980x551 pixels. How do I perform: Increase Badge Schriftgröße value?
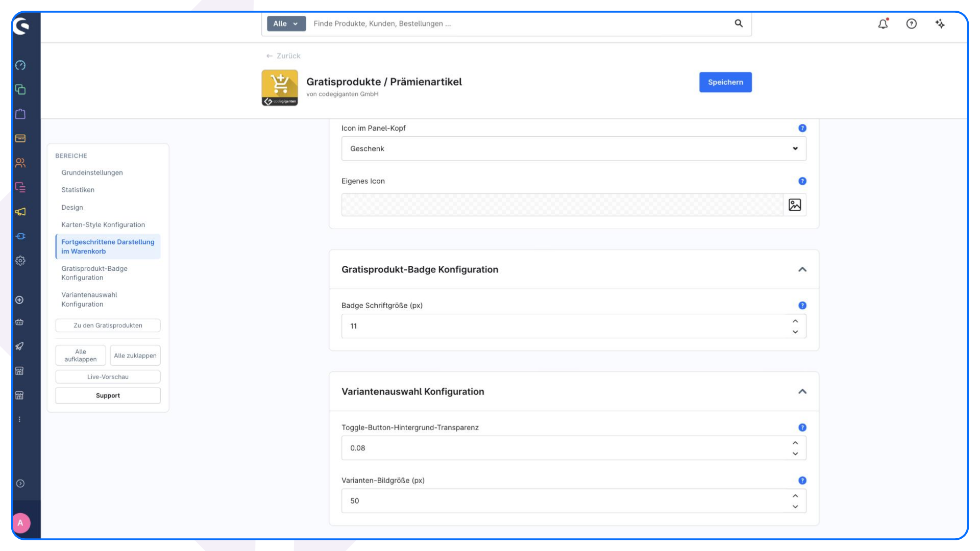point(795,321)
